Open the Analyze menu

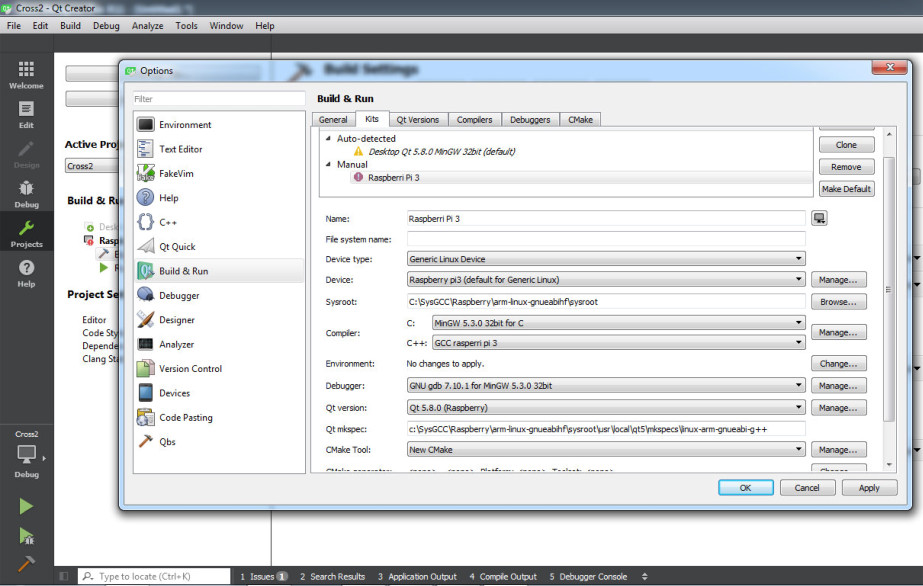[x=147, y=26]
